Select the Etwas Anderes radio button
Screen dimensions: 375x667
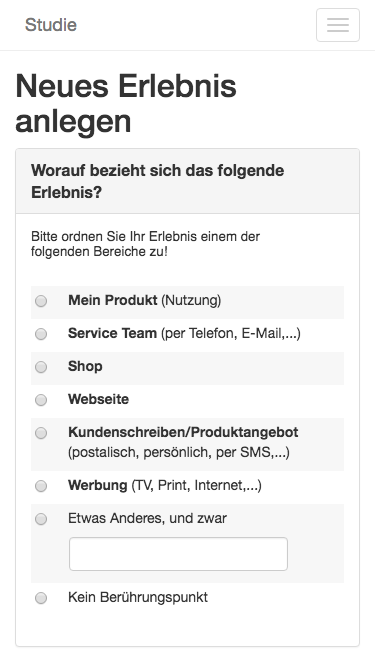pyautogui.click(x=41, y=519)
